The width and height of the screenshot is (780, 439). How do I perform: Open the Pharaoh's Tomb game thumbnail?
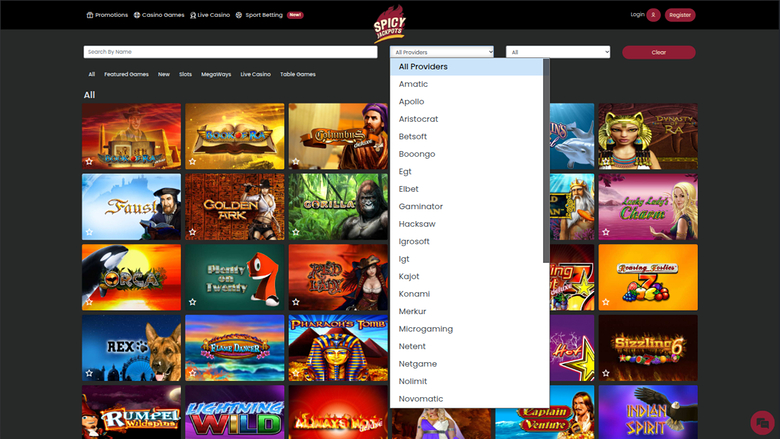[338, 348]
